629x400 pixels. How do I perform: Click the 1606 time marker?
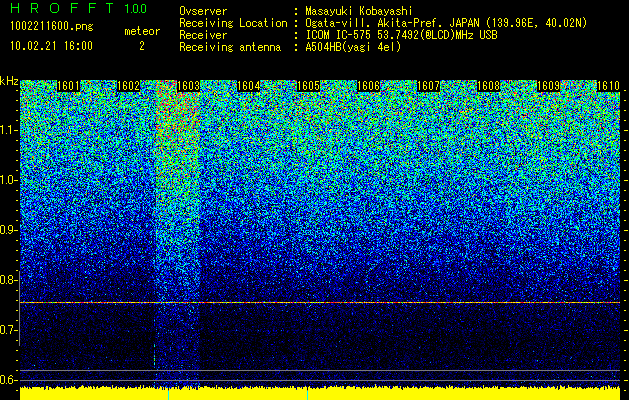pyautogui.click(x=368, y=86)
